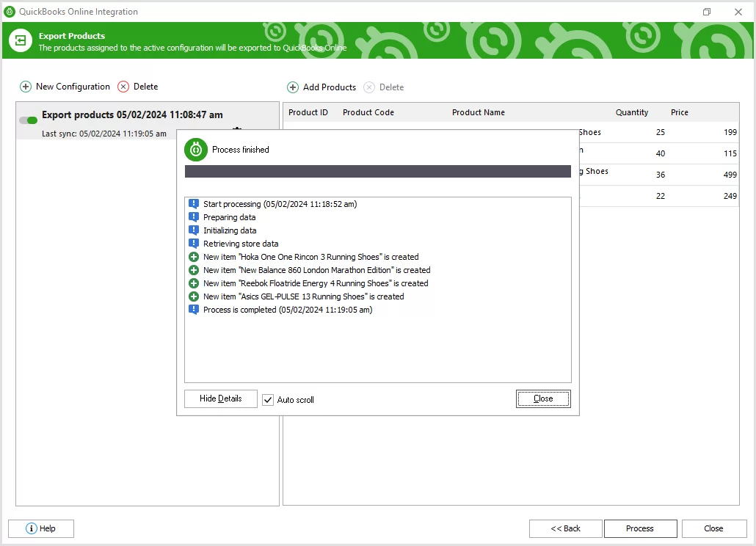The width and height of the screenshot is (756, 546).
Task: Toggle the Export products configuration switch
Action: 28,120
